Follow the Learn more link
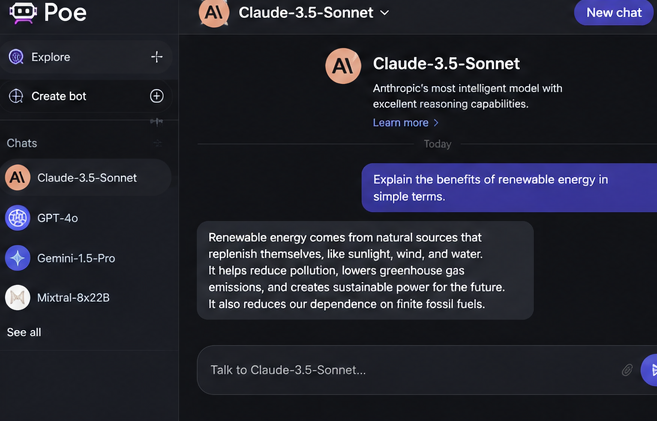The image size is (657, 421). click(x=406, y=123)
